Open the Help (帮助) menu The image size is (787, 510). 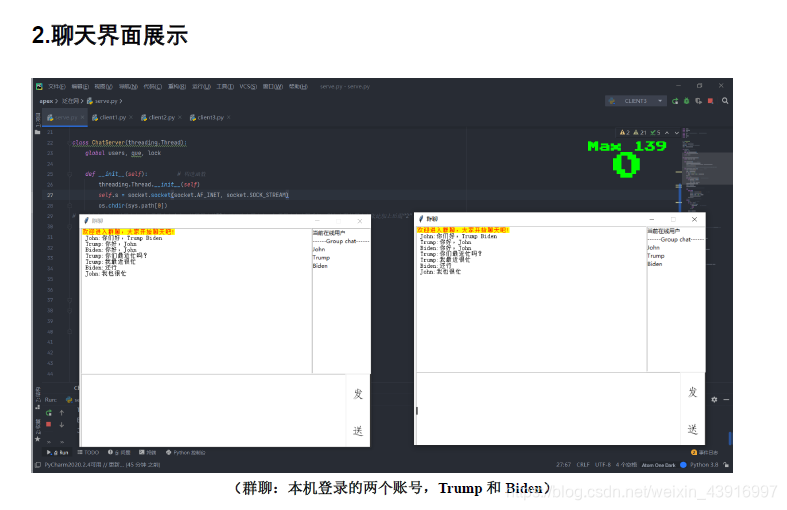click(x=298, y=87)
